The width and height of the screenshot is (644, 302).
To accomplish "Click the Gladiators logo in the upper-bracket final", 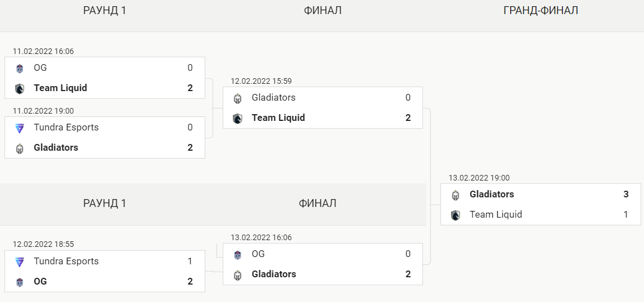I will tap(237, 98).
